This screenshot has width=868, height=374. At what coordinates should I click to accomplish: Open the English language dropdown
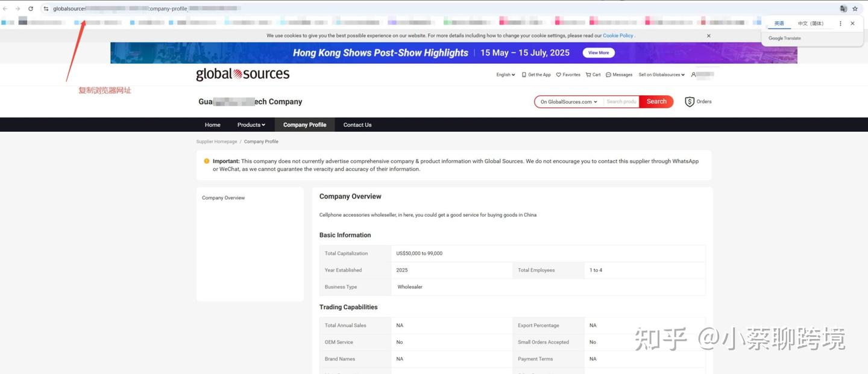[505, 74]
